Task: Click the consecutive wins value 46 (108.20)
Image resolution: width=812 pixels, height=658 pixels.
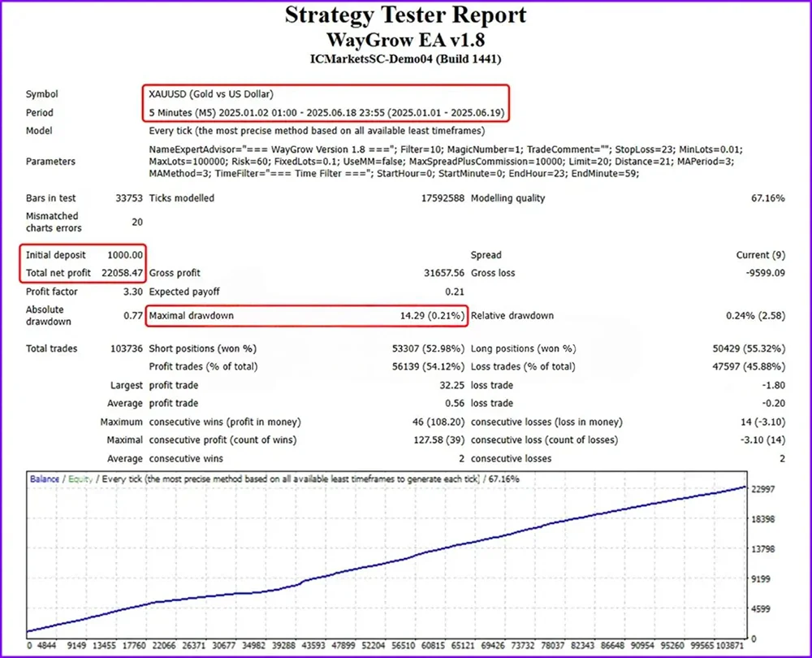Action: pyautogui.click(x=438, y=422)
